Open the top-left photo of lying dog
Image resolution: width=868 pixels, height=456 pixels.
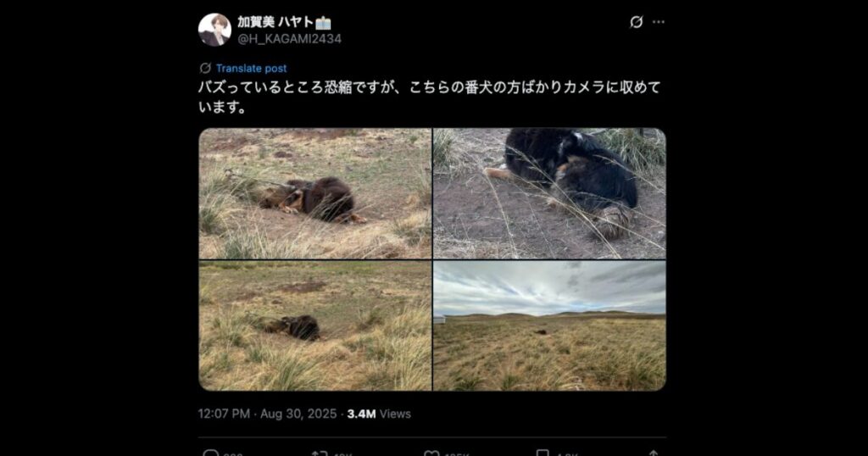(315, 194)
